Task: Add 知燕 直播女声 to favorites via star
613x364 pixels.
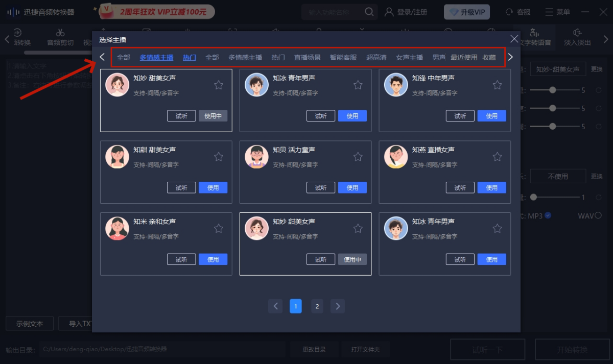Action: pyautogui.click(x=497, y=157)
